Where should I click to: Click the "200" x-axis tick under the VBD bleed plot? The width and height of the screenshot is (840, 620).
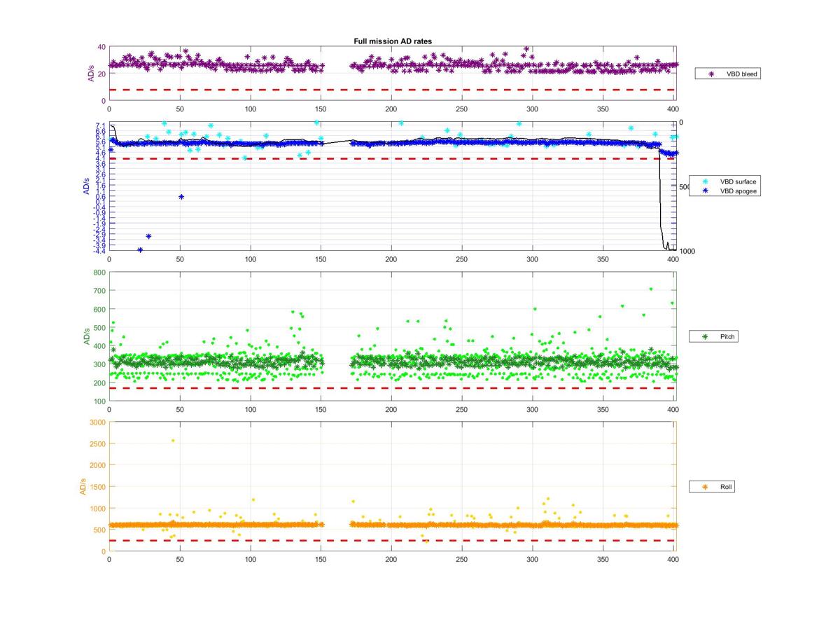coord(391,109)
